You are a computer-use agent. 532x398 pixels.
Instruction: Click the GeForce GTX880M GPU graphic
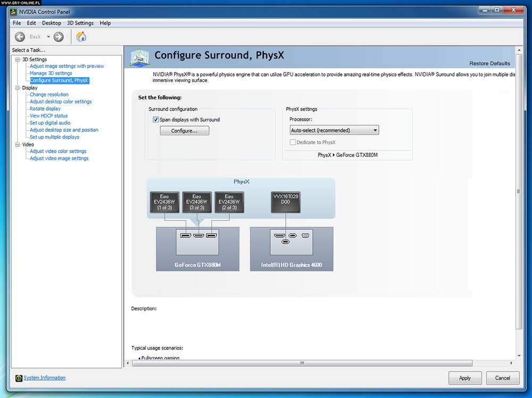[197, 248]
